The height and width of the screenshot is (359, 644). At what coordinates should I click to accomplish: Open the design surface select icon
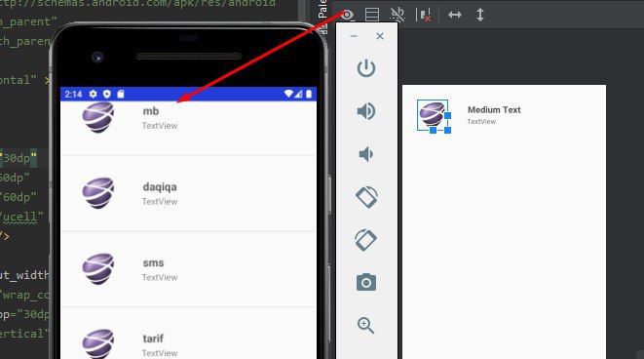[x=372, y=15]
